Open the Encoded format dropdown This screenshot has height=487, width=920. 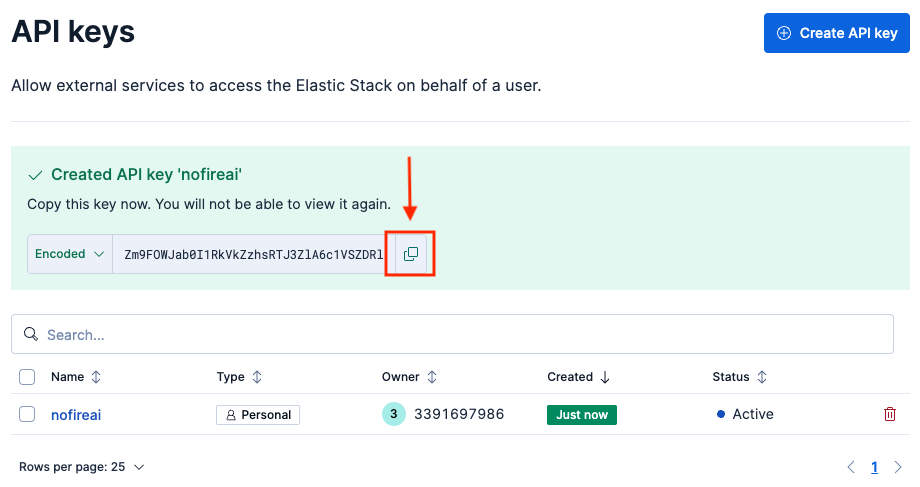(x=70, y=254)
